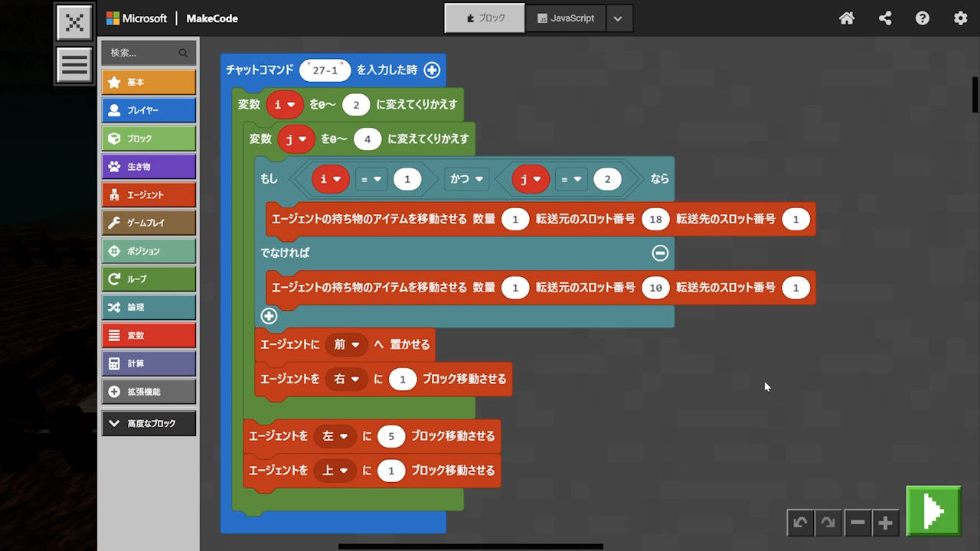The width and height of the screenshot is (980, 551).
Task: Select the ループ toolbox category
Action: click(149, 279)
